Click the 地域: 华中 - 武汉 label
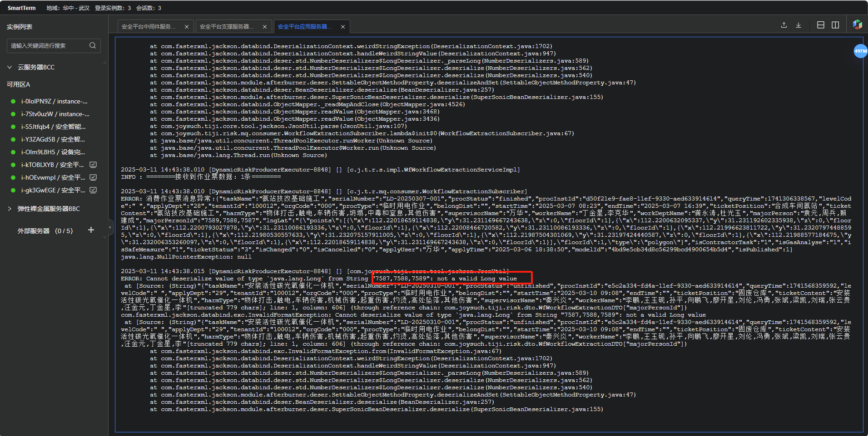The height and width of the screenshot is (436, 868). coord(68,8)
